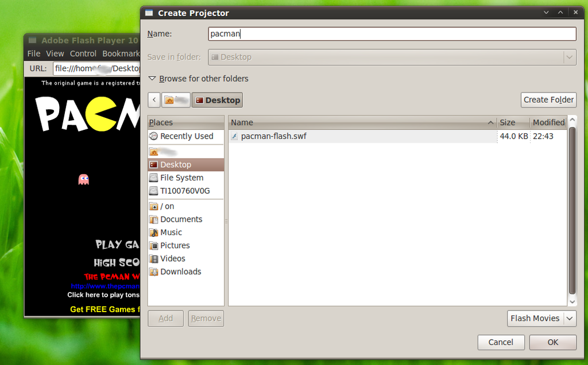Select the pacman-flash.swf file name
The height and width of the screenshot is (365, 588).
[x=274, y=136]
